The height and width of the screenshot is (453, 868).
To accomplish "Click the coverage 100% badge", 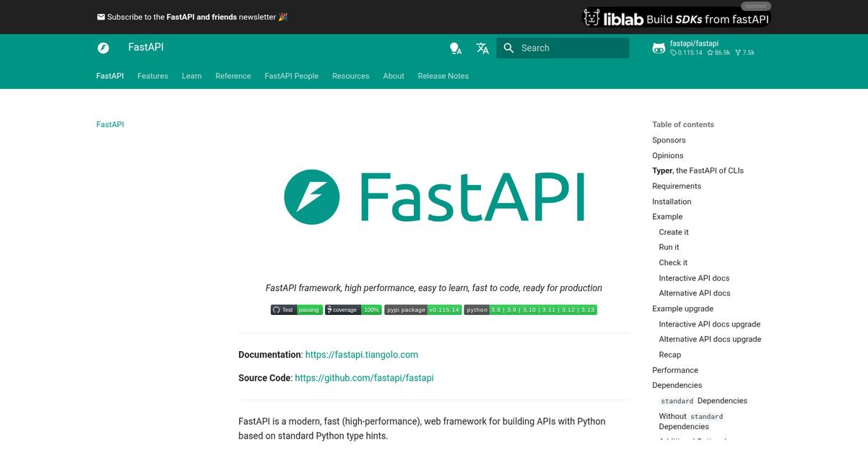I will pyautogui.click(x=353, y=309).
